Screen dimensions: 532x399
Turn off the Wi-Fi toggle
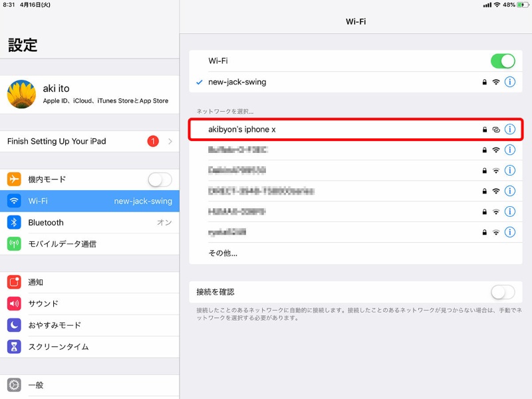pos(504,61)
